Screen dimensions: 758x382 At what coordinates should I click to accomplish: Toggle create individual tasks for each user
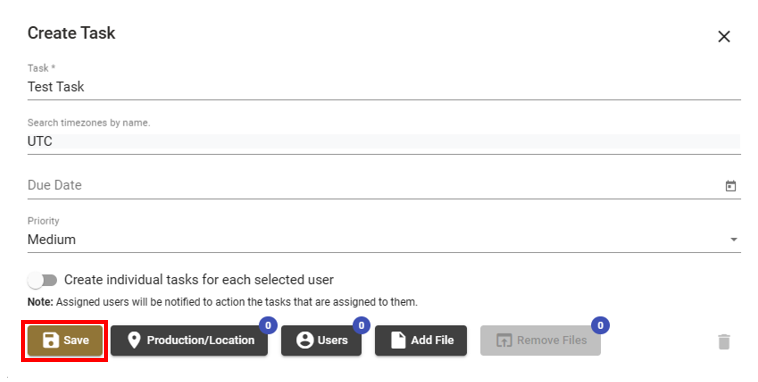(x=42, y=280)
